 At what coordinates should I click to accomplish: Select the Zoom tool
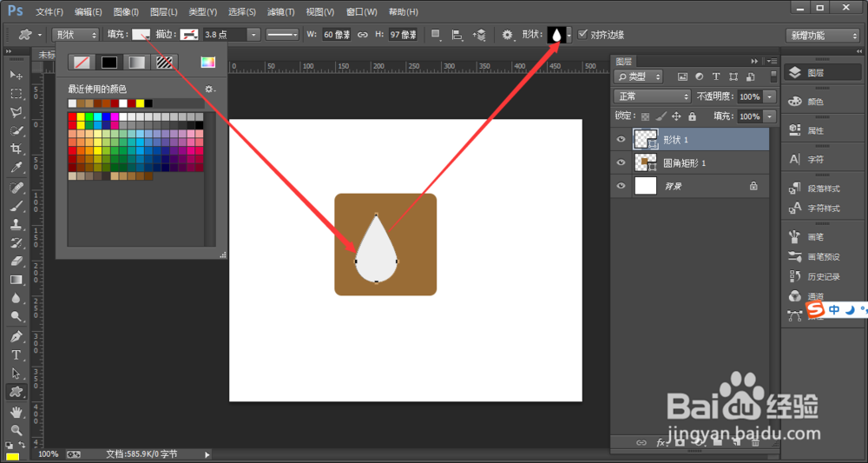click(16, 430)
